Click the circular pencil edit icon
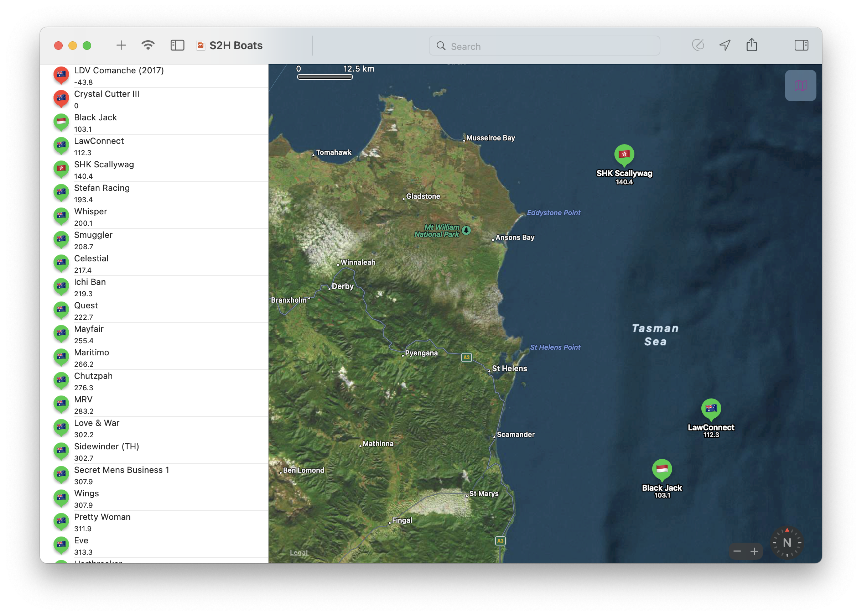862x616 pixels. point(698,45)
